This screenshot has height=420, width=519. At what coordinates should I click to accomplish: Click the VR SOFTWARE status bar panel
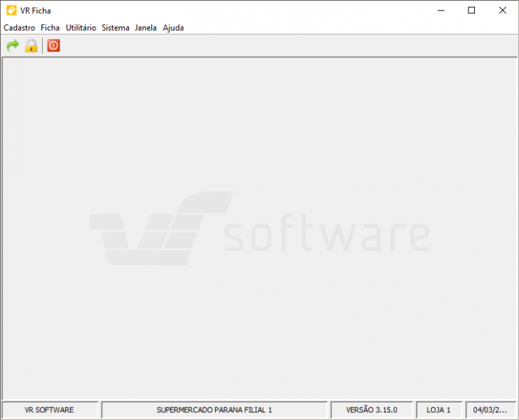49,409
